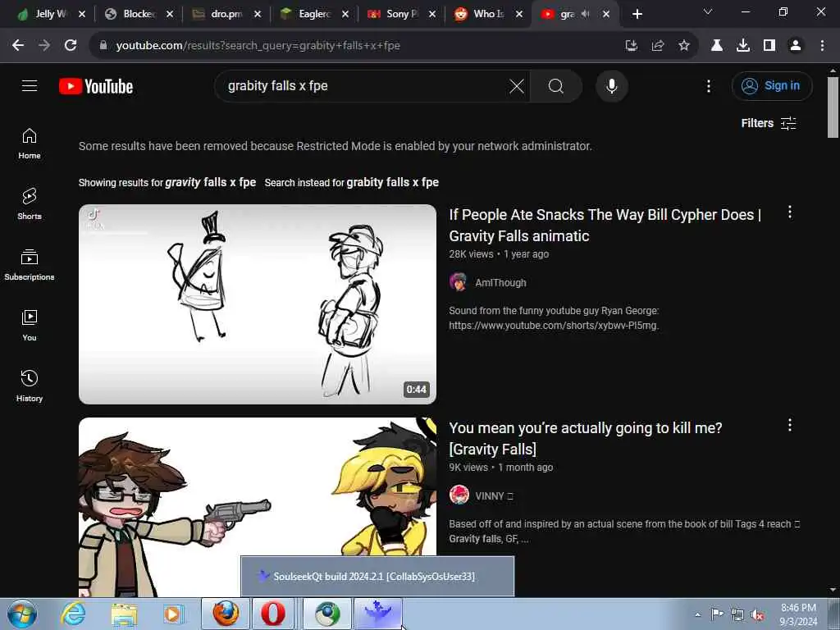Toggle the browser side panel icon
This screenshot has height=630, width=840.
(x=769, y=46)
